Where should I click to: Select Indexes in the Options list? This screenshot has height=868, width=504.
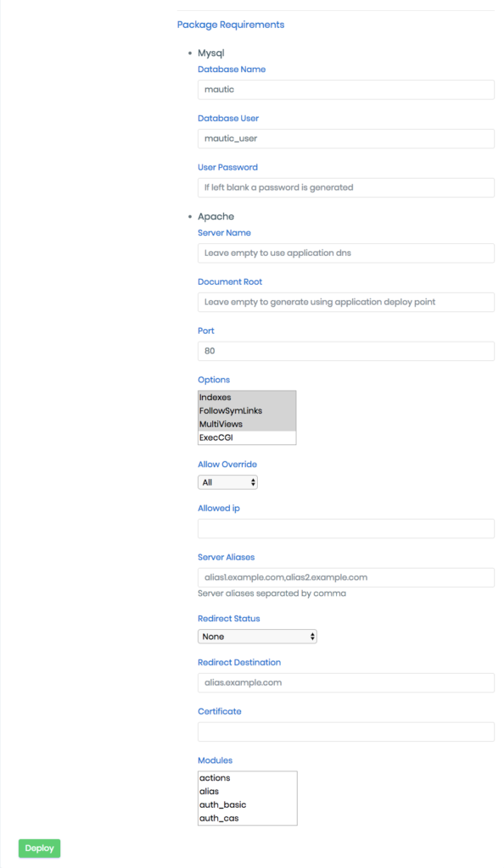coord(246,398)
